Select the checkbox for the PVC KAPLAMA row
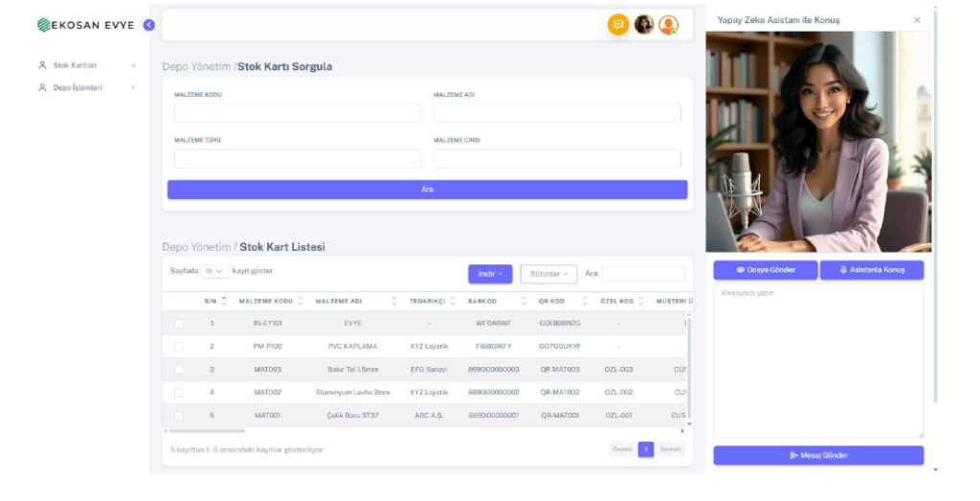Screen dimensions: 980x501 pyautogui.click(x=179, y=346)
